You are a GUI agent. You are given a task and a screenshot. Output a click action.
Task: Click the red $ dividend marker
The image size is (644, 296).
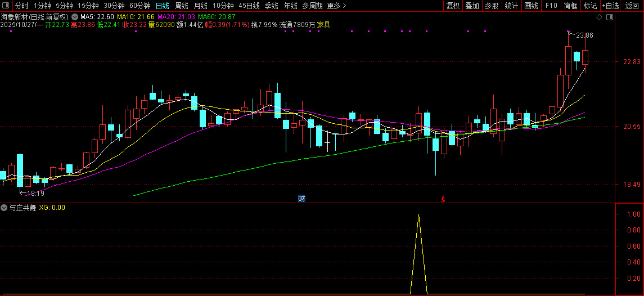pos(443,199)
